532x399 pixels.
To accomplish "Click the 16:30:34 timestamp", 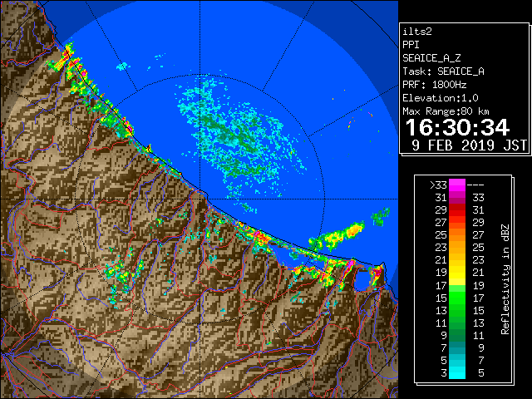I will coord(457,127).
